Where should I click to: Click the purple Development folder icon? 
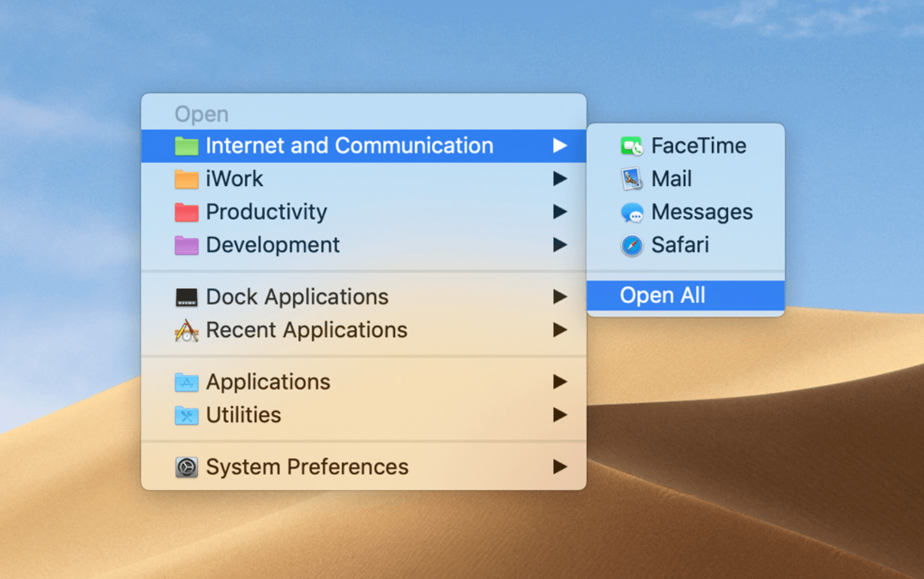pyautogui.click(x=187, y=245)
